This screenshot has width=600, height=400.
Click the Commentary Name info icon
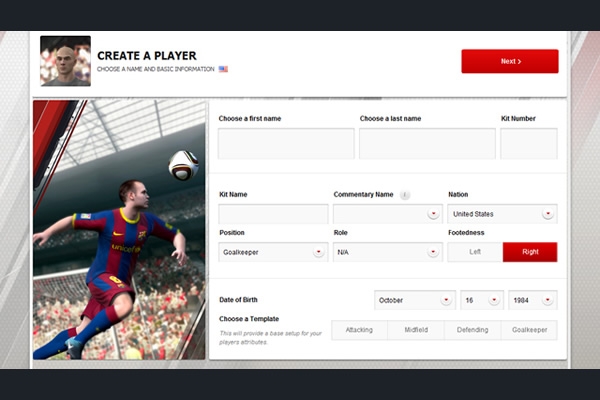point(405,195)
